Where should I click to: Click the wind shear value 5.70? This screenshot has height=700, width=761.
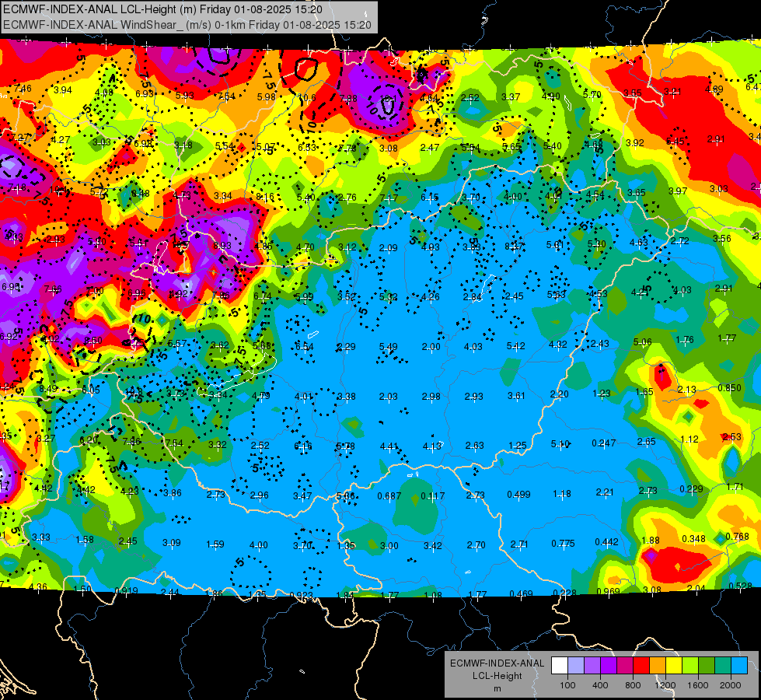tap(592, 95)
